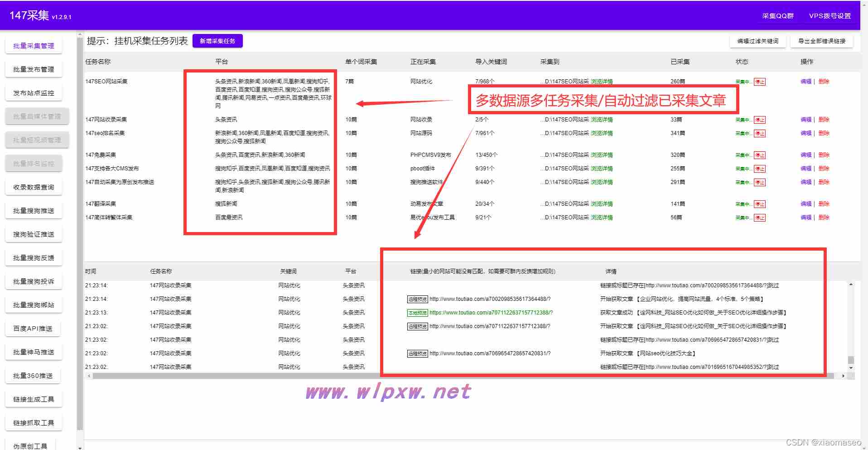Click the sidebar scroll-down arrow
The image size is (868, 450).
80,447
